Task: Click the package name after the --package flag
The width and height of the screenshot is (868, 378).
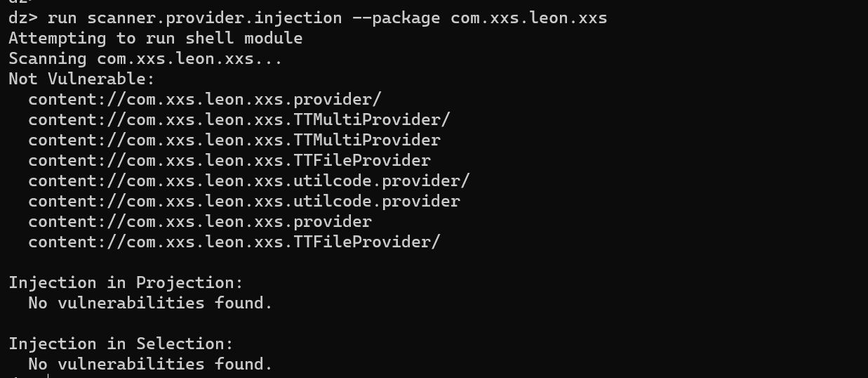Action: click(528, 18)
